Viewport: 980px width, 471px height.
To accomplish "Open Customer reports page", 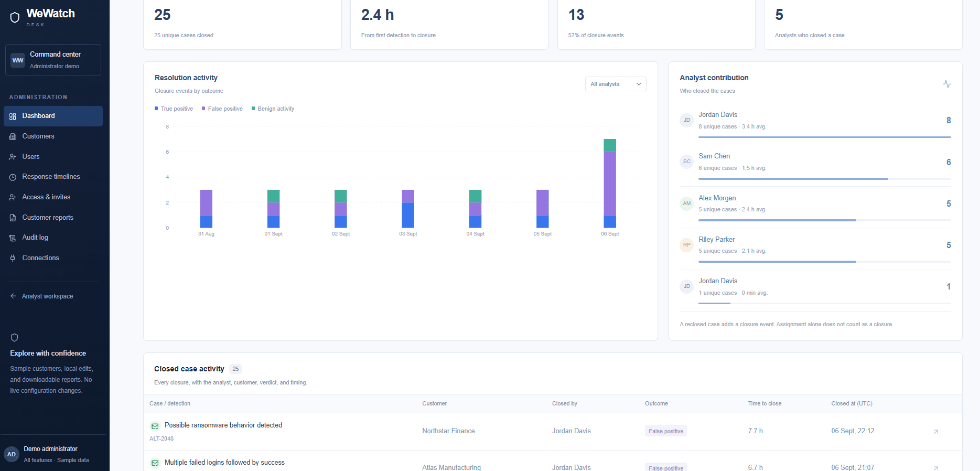I will pyautogui.click(x=53, y=218).
